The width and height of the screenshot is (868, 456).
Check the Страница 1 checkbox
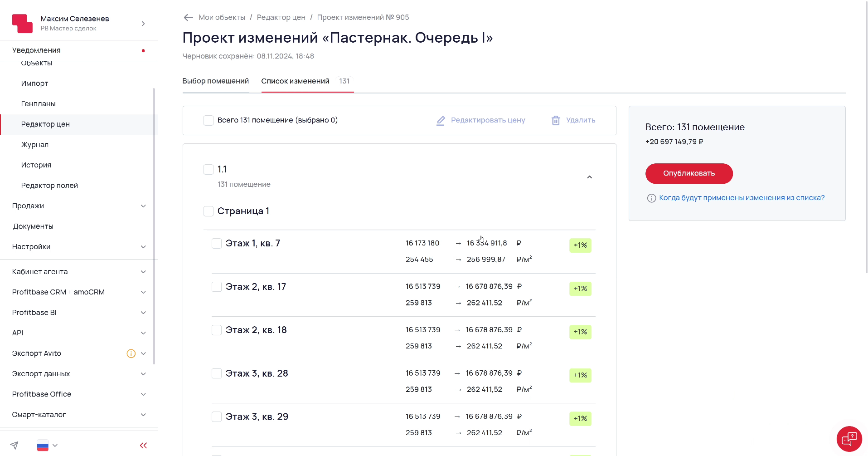pos(209,211)
